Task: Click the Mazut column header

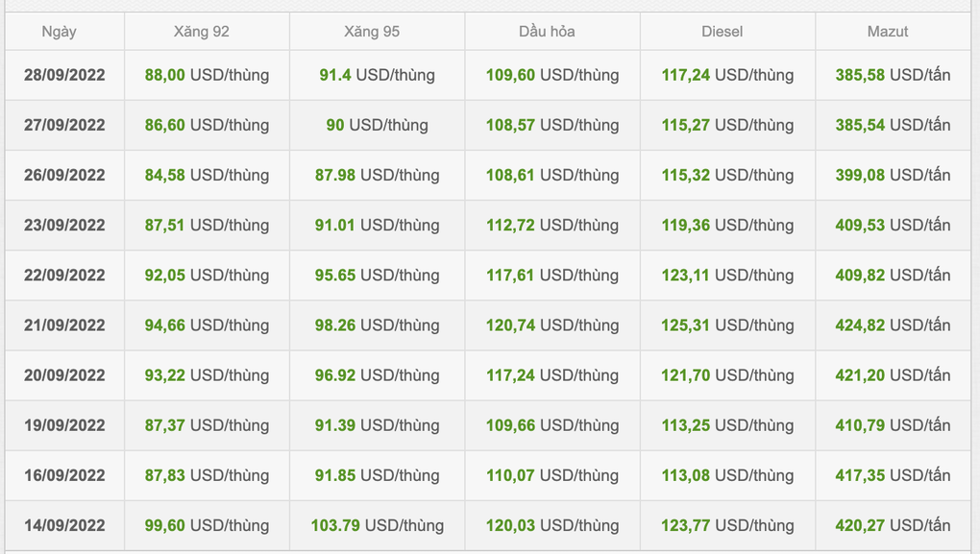Action: tap(888, 32)
